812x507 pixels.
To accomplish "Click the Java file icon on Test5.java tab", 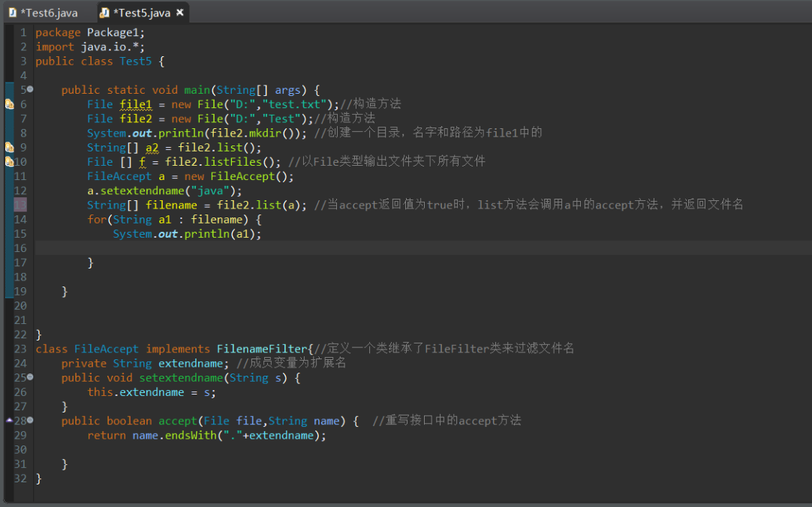I will click(104, 13).
